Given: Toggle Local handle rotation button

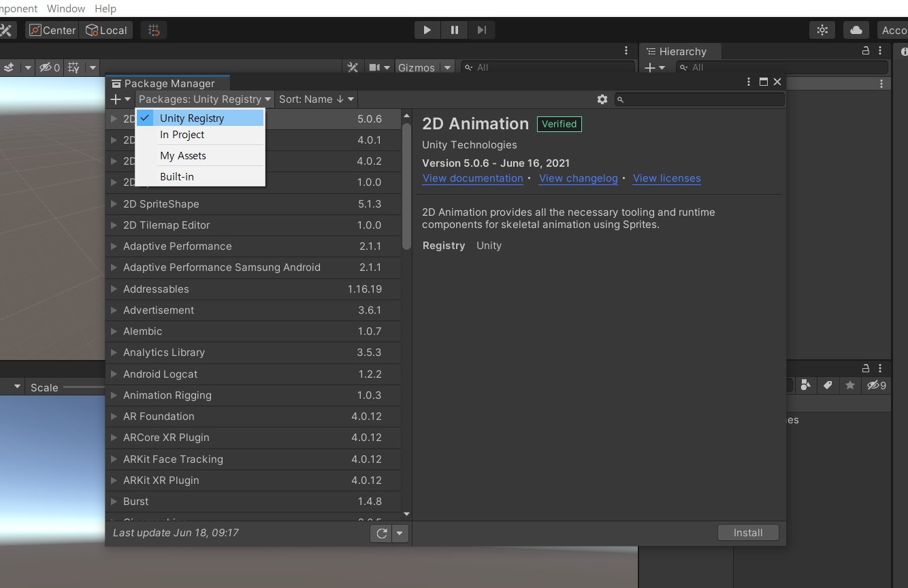Looking at the screenshot, I should click(106, 30).
